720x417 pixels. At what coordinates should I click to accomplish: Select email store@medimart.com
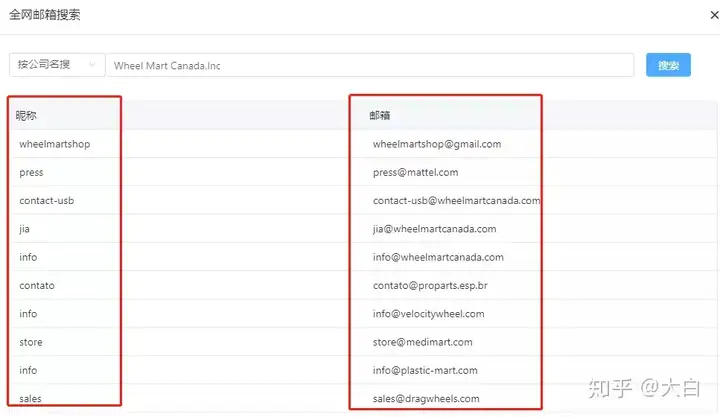coord(422,342)
